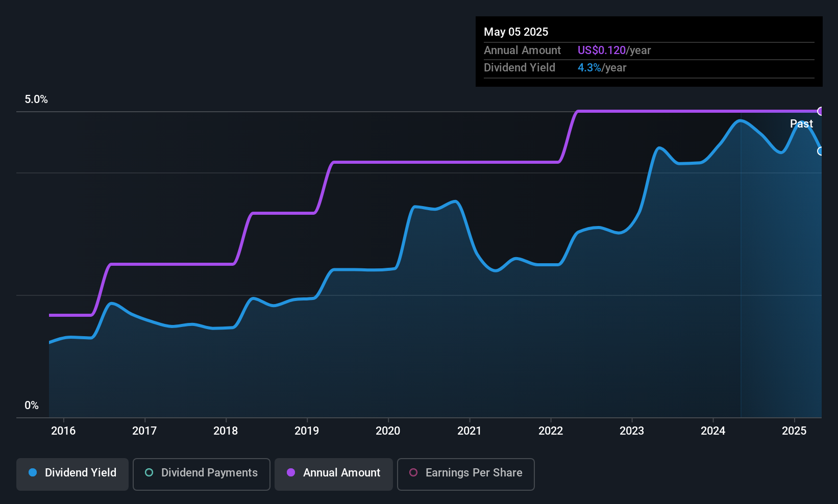Select the 2016 x-axis label
The image size is (838, 504).
(x=63, y=431)
